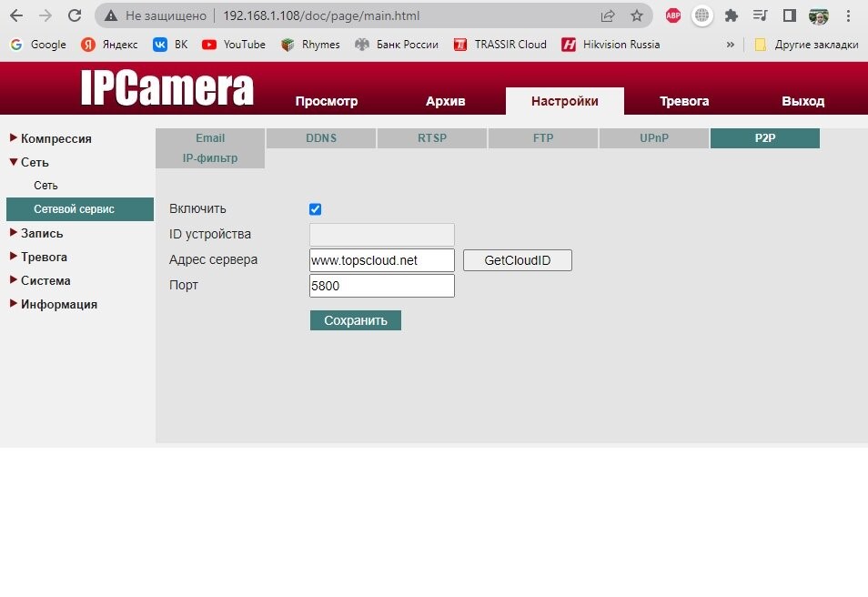Click the ID устройства field
Screen dimensions: 868x597
tap(382, 235)
